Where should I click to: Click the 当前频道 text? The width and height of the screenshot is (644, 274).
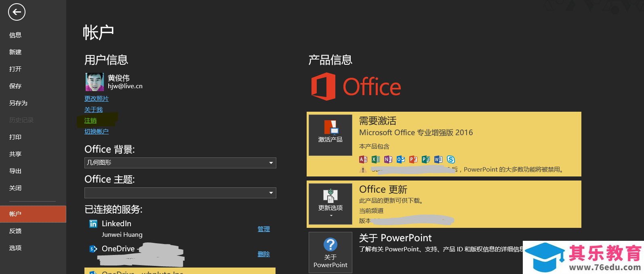371,211
